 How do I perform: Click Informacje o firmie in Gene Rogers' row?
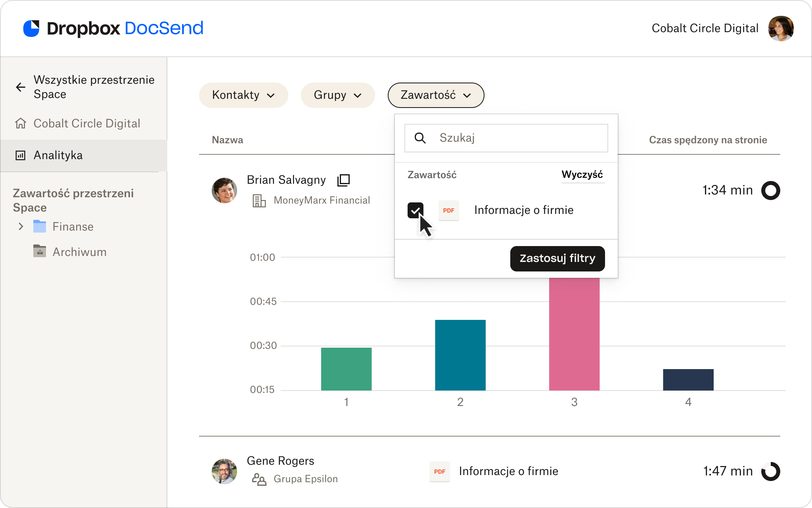point(509,471)
